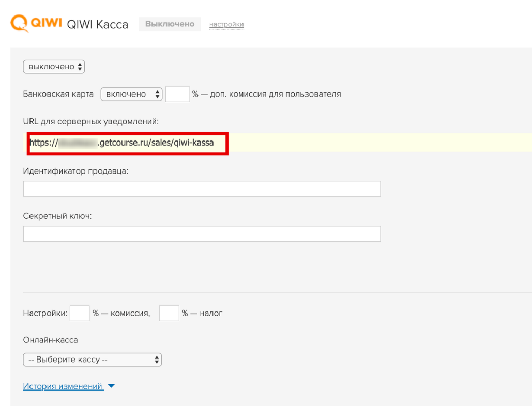532x406 pixels.
Task: Focus the Идентификатор продавца input field
Action: (x=202, y=189)
